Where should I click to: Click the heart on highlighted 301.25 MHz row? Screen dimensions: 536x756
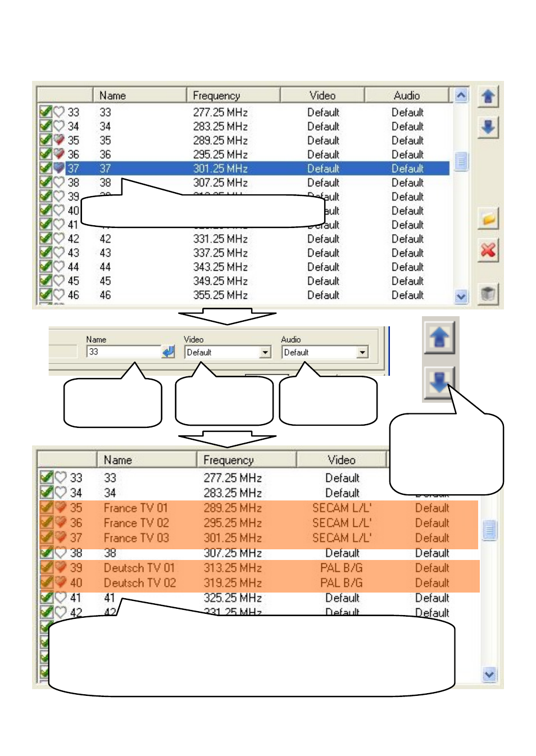click(59, 168)
